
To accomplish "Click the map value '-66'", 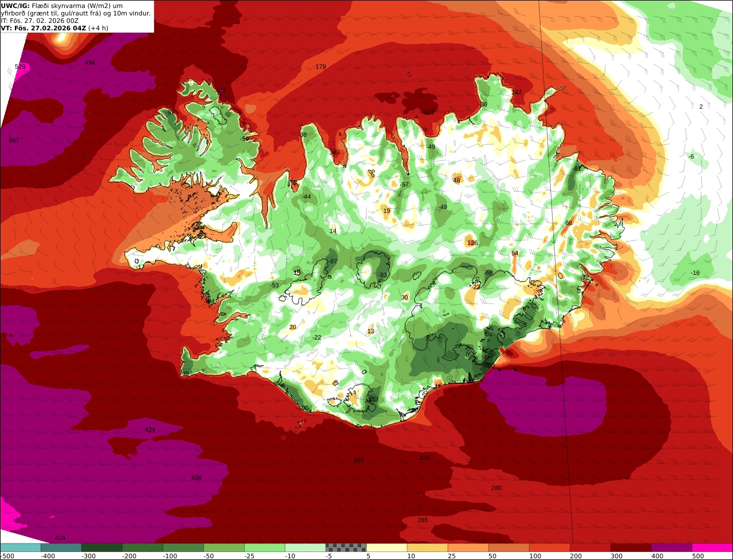I will [x=488, y=273].
